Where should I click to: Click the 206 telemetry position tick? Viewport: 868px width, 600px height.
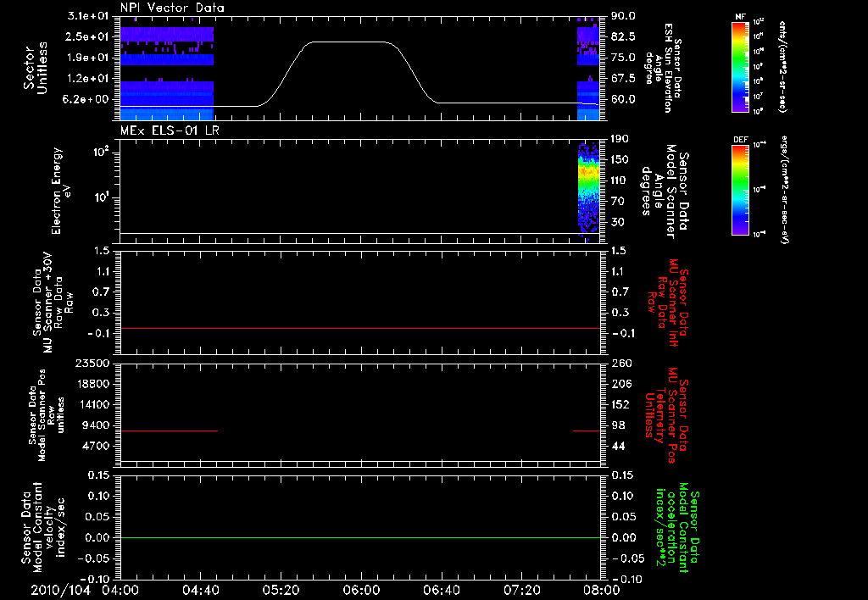(621, 384)
